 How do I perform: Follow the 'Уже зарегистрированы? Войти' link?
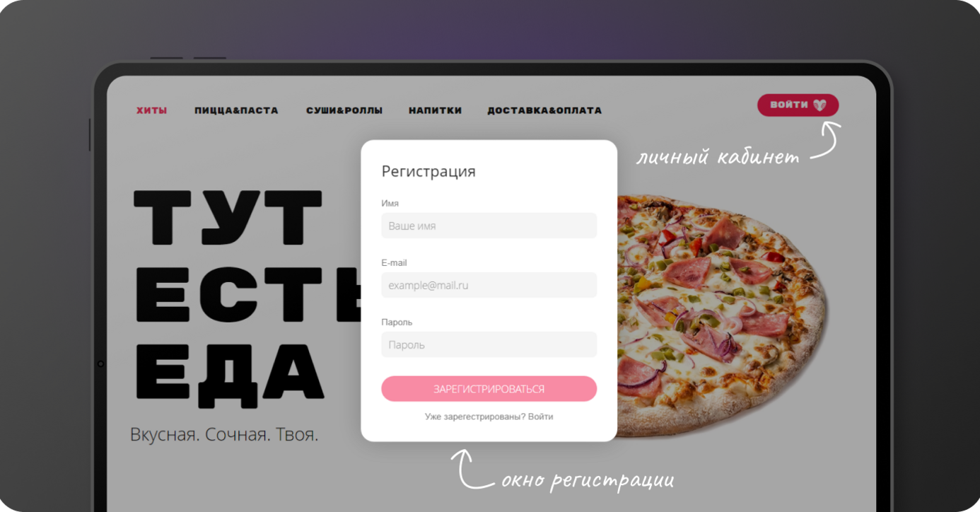[489, 417]
